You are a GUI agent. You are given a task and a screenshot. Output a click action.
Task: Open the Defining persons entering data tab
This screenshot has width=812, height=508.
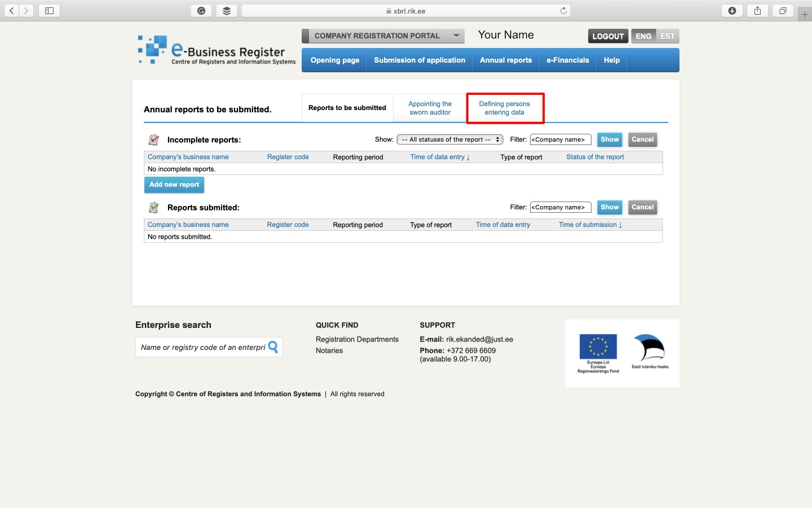coord(505,108)
